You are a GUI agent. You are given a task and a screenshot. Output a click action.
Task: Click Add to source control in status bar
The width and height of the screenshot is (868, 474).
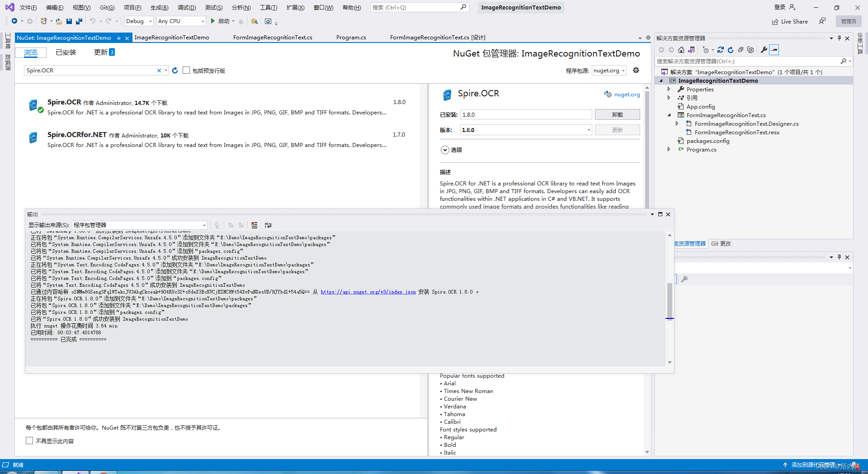[812, 465]
